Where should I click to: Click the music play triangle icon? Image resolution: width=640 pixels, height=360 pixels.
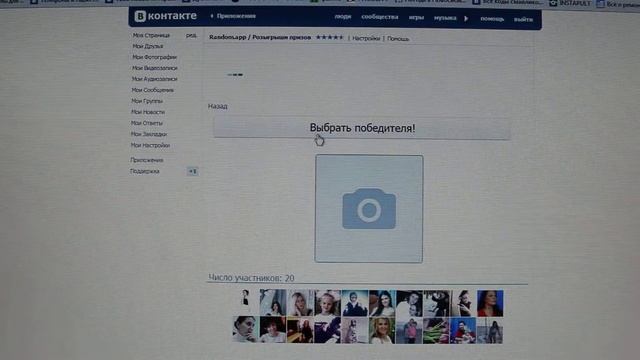(466, 18)
